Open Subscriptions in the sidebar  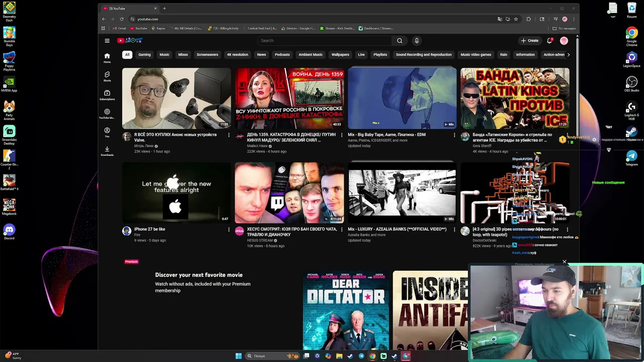[x=107, y=95]
